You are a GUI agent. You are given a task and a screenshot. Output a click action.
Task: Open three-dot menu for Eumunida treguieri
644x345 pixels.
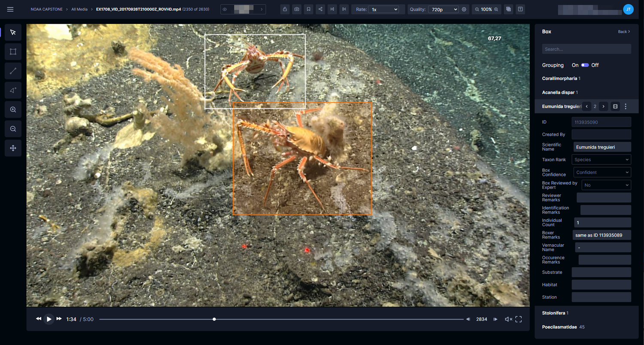click(626, 106)
